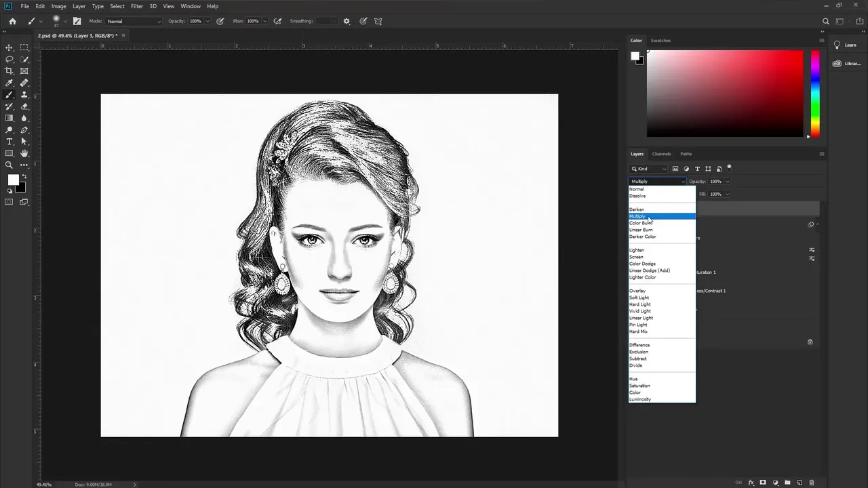Select the Crop tool
The image size is (868, 488).
9,71
